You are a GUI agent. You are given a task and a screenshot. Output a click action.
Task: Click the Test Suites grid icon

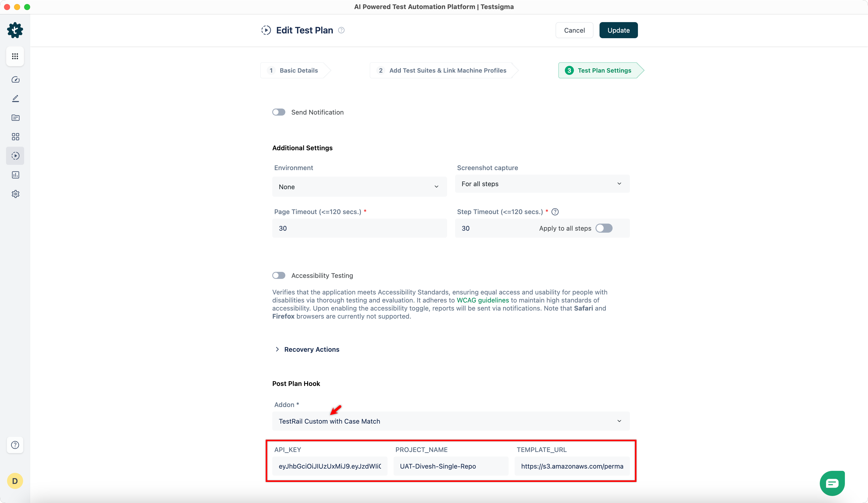point(15,137)
